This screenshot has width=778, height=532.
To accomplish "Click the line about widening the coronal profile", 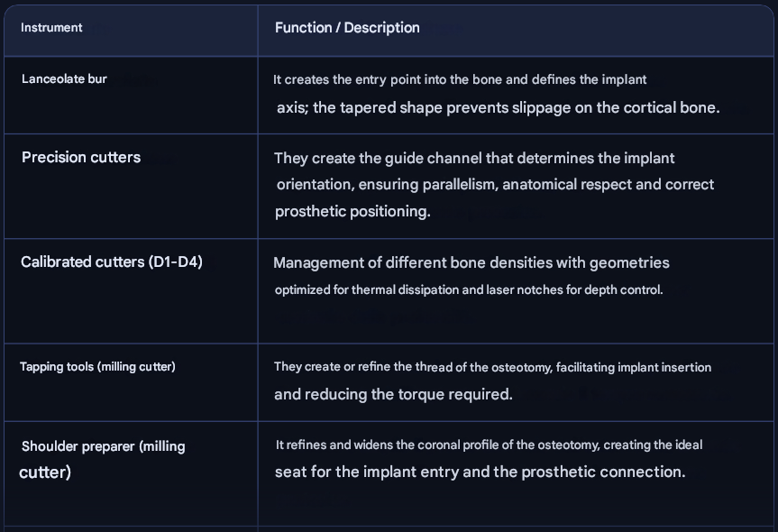I will point(489,445).
